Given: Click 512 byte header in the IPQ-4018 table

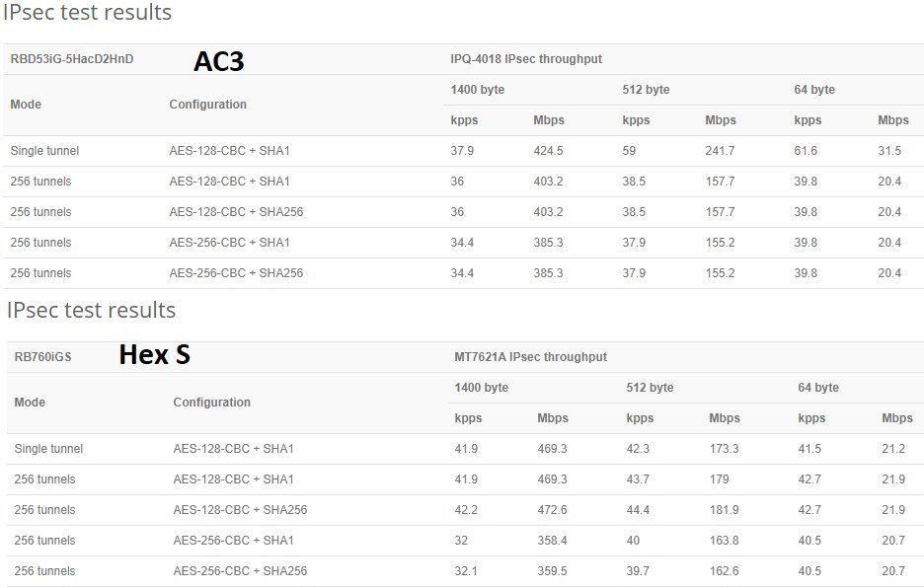Looking at the screenshot, I should 646,90.
